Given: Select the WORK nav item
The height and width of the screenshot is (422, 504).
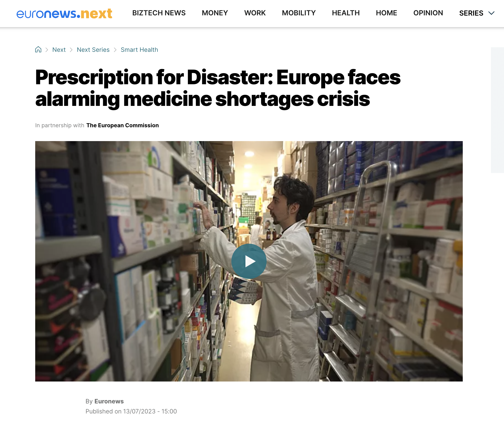Looking at the screenshot, I should tap(255, 13).
